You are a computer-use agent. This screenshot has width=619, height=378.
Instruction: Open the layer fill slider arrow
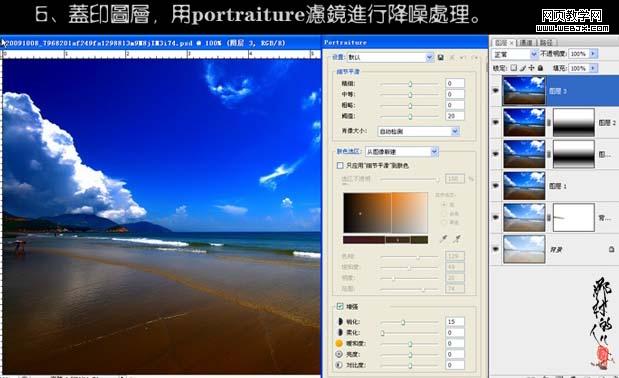point(593,68)
